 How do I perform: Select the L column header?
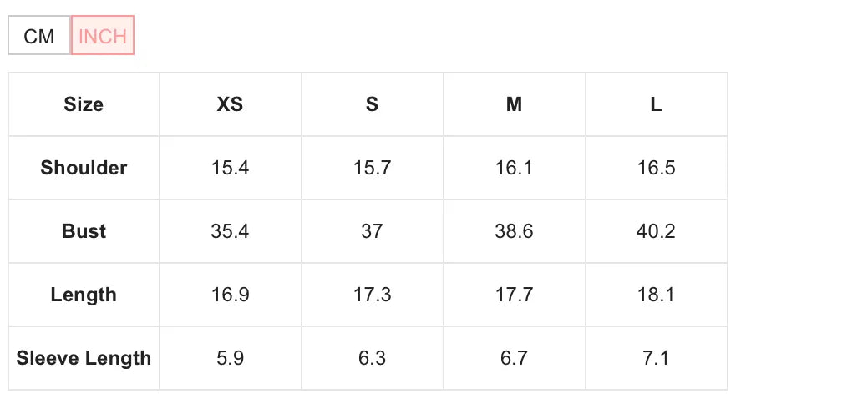(x=656, y=104)
